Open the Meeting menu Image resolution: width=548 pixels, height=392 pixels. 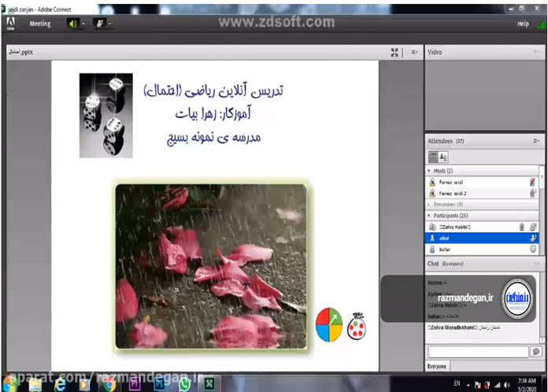point(40,24)
